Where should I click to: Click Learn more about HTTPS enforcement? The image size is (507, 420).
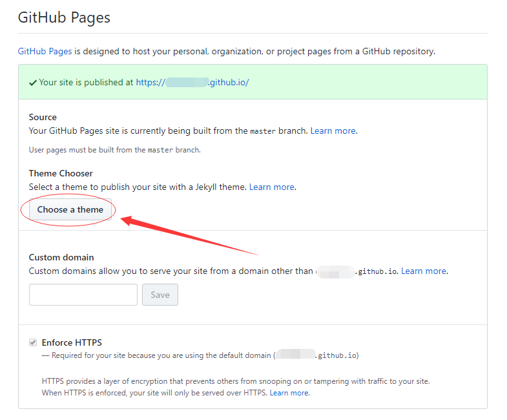click(289, 393)
